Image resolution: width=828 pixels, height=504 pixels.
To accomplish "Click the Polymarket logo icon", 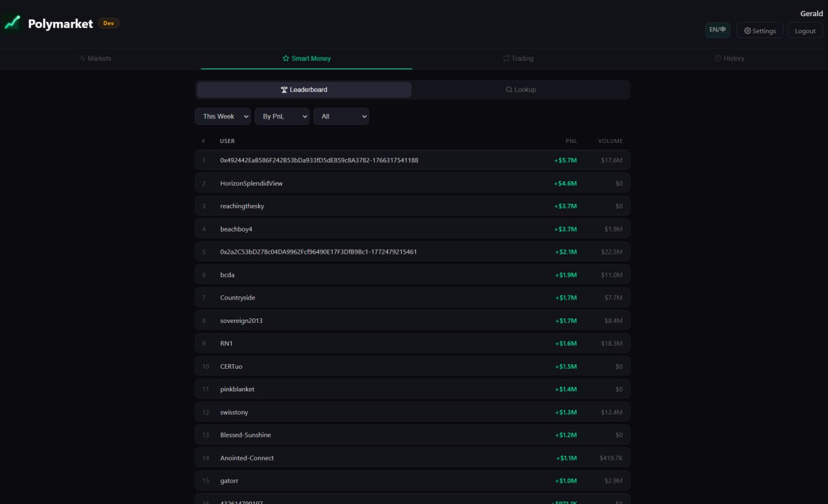I will point(12,23).
